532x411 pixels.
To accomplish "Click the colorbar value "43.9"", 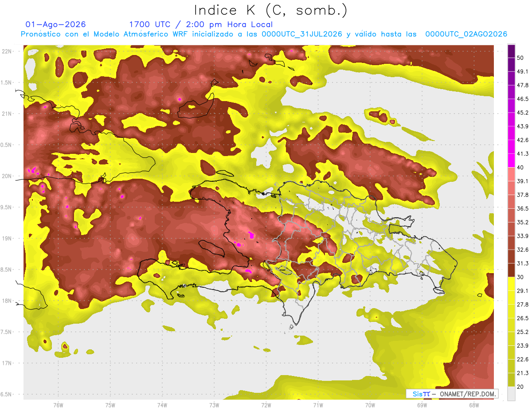I will [523, 126].
